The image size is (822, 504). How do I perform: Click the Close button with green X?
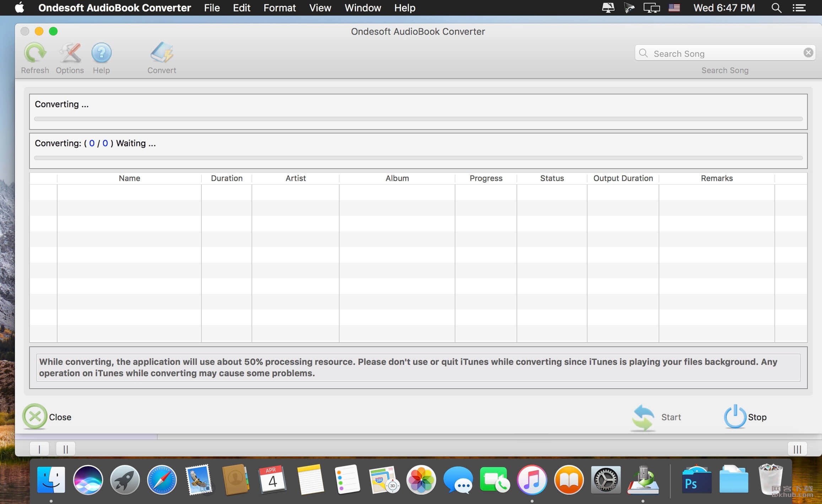point(47,417)
